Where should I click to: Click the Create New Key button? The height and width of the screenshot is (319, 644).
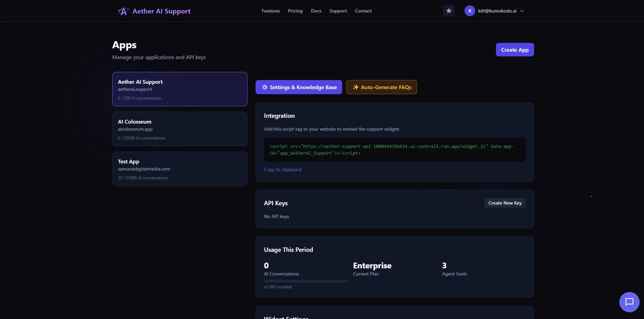505,203
